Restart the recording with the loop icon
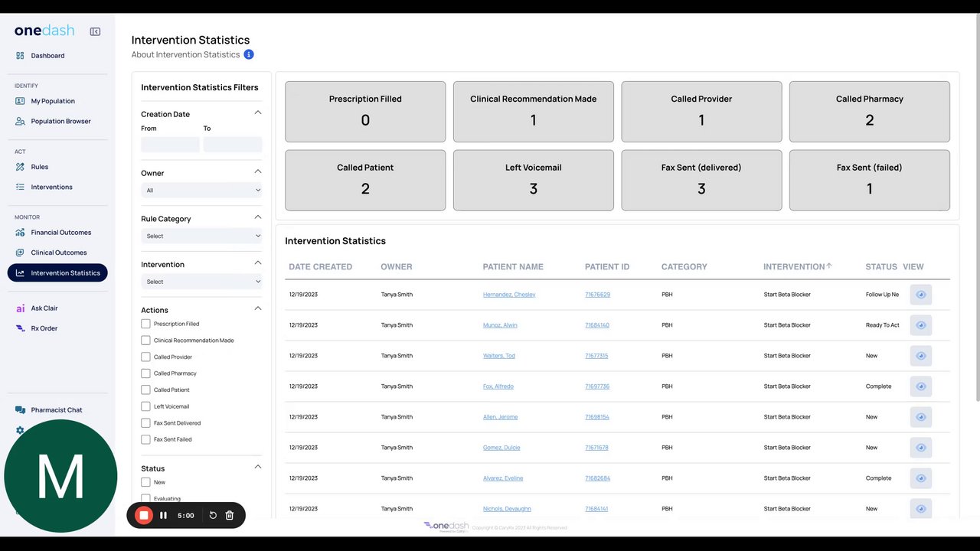The image size is (980, 551). pos(213,516)
